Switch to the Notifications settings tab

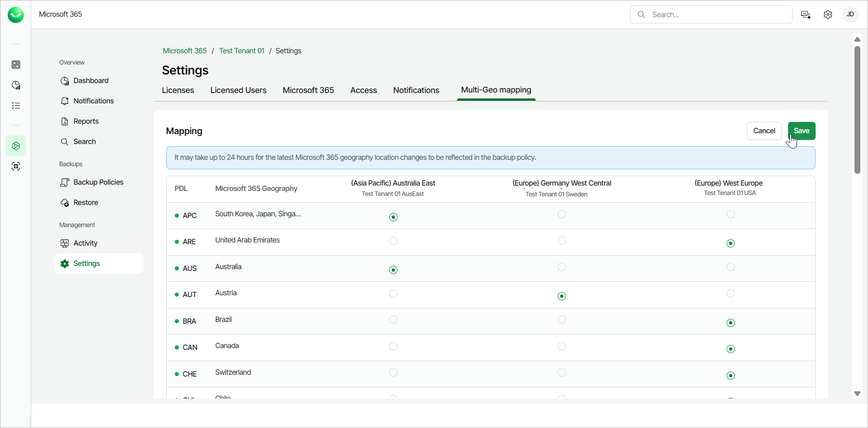pos(416,90)
